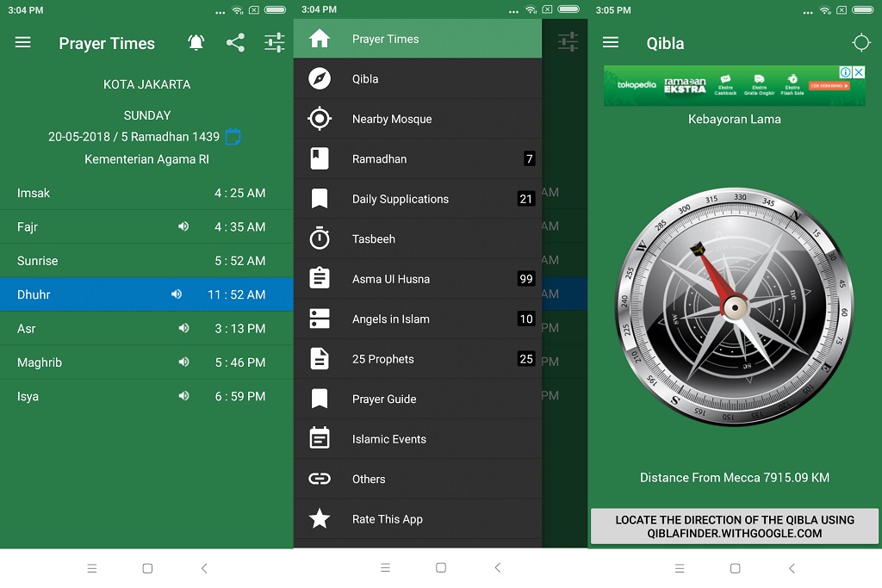Image resolution: width=882 pixels, height=588 pixels.
Task: Close the Tokopedia ad banner
Action: [859, 72]
